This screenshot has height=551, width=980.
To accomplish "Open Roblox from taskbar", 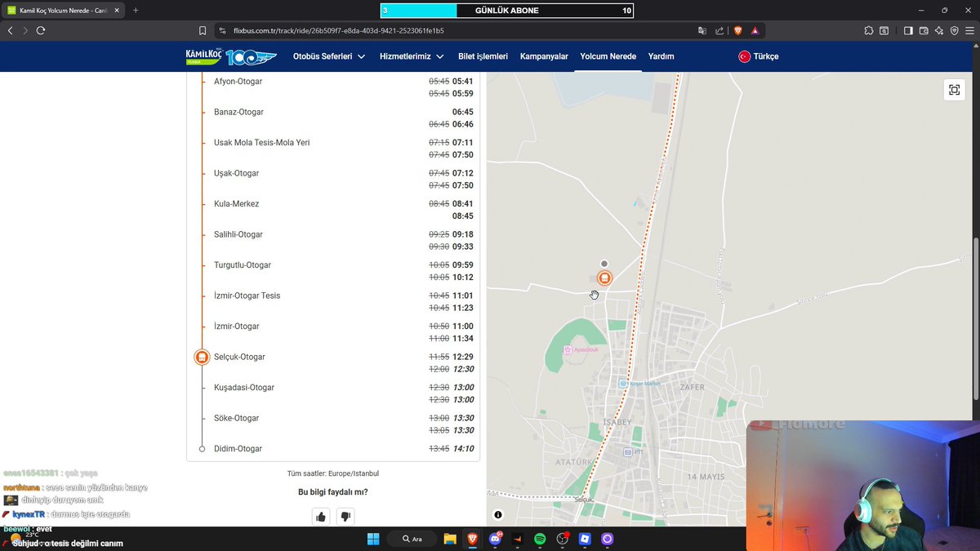I will click(585, 539).
